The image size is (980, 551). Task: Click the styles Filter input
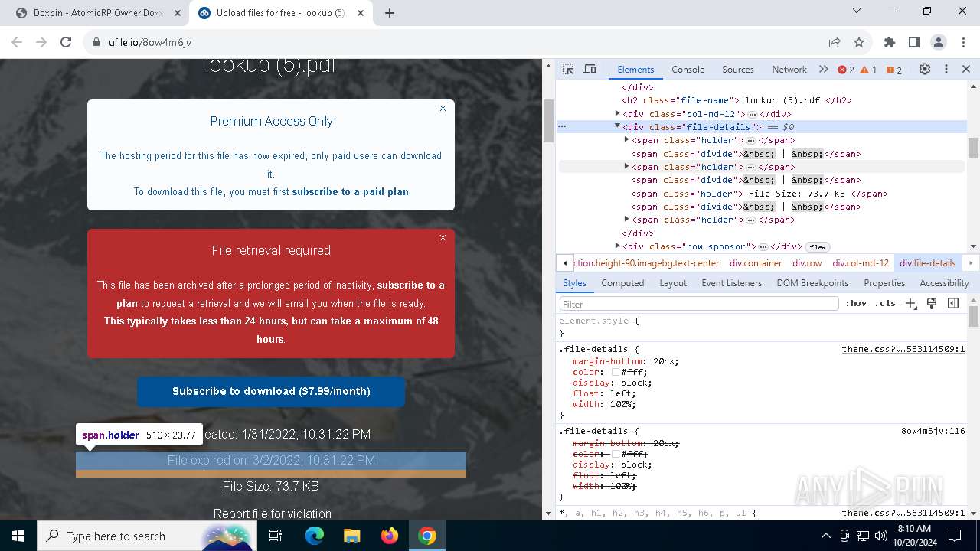click(699, 304)
